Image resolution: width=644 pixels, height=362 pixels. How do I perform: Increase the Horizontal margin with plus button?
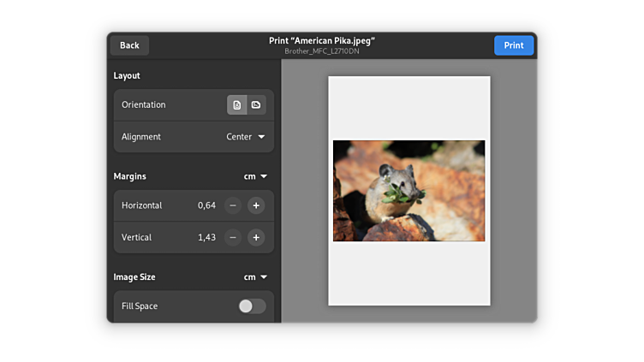pos(256,205)
